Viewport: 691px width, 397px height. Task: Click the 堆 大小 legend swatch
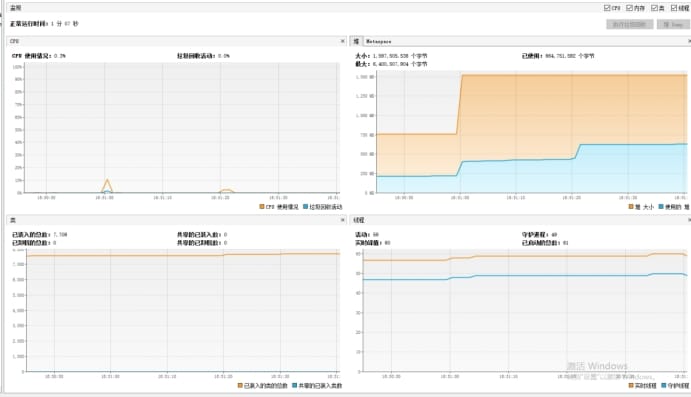pyautogui.click(x=631, y=207)
